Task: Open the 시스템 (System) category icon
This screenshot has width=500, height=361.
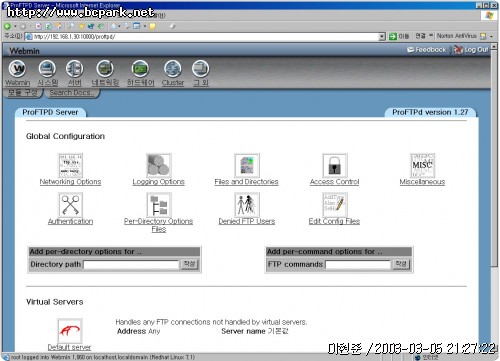Action: 47,69
